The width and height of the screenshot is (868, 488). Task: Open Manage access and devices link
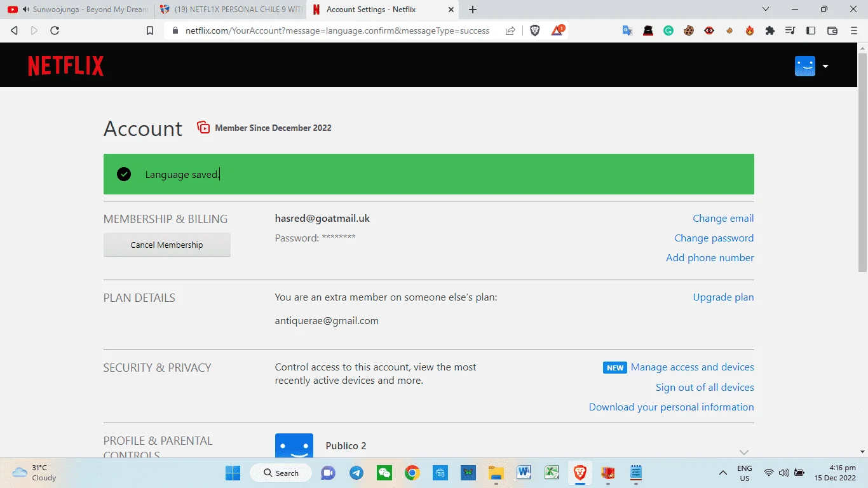(x=692, y=367)
